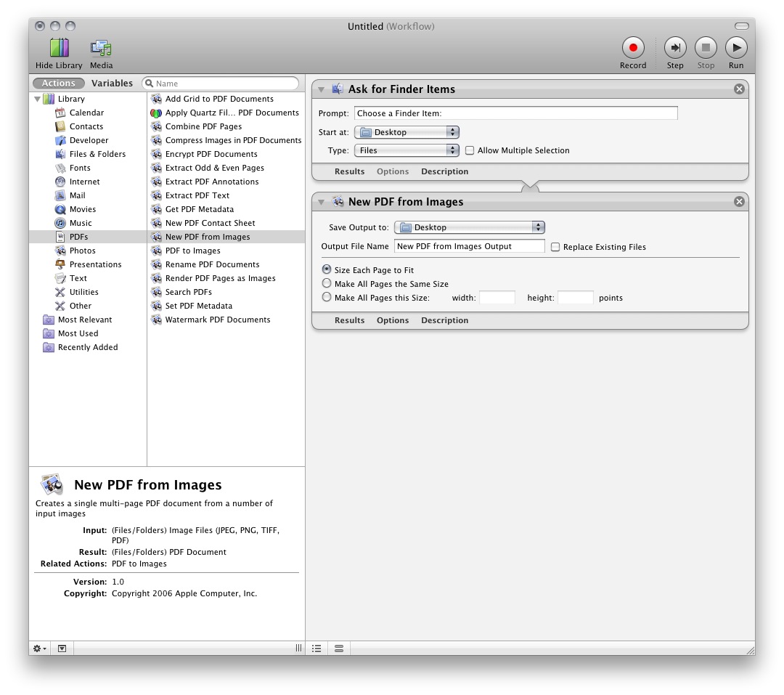Enable Replace Existing Files checkbox
The height and width of the screenshot is (695, 784).
coord(555,247)
